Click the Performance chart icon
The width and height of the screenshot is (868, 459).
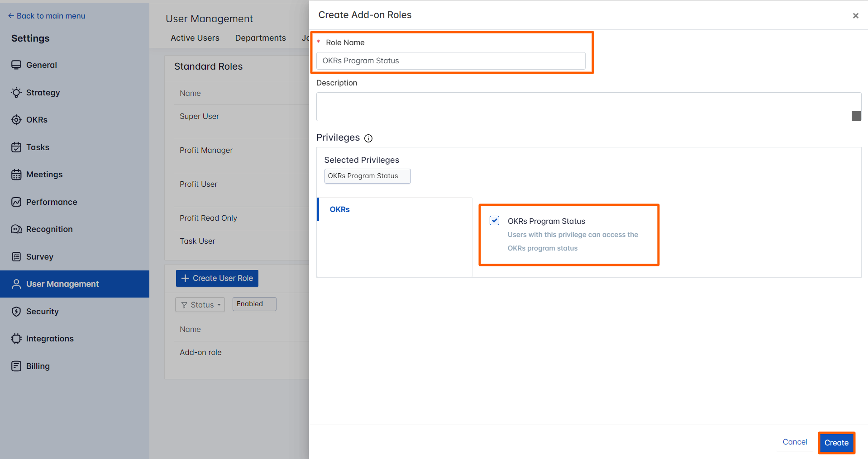(16, 202)
